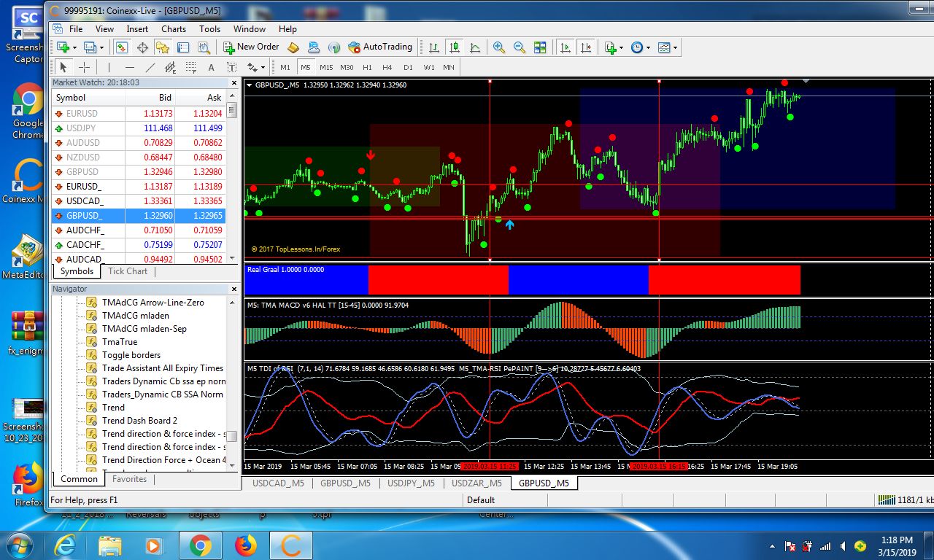
Task: Select the TmaTrue indicator in Navigator
Action: pos(120,342)
